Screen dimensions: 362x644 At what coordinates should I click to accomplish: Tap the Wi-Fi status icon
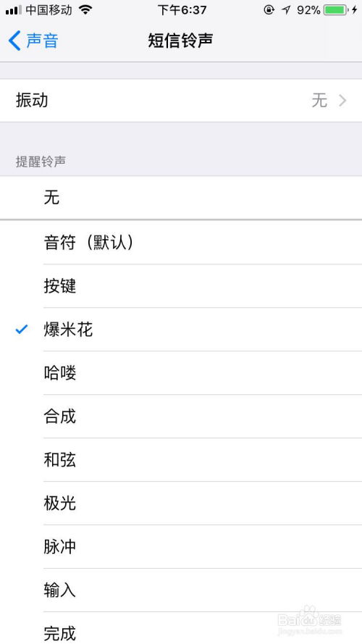85,10
